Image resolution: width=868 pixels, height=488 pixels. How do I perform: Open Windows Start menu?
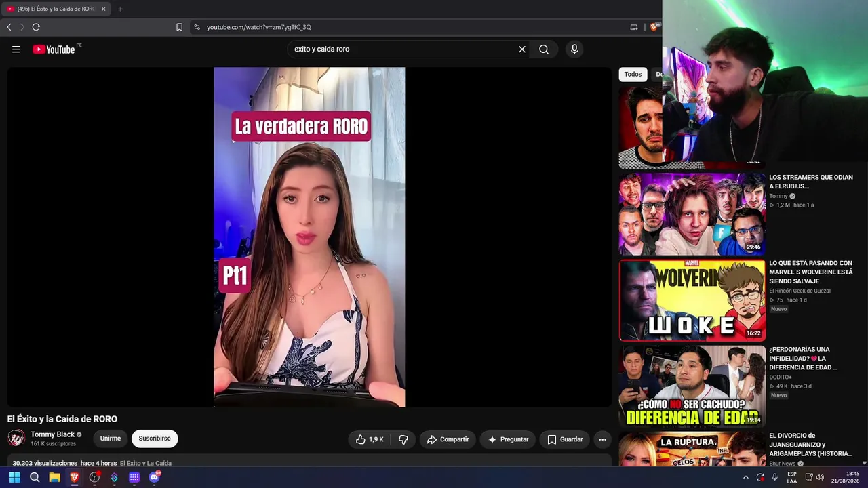click(x=14, y=477)
